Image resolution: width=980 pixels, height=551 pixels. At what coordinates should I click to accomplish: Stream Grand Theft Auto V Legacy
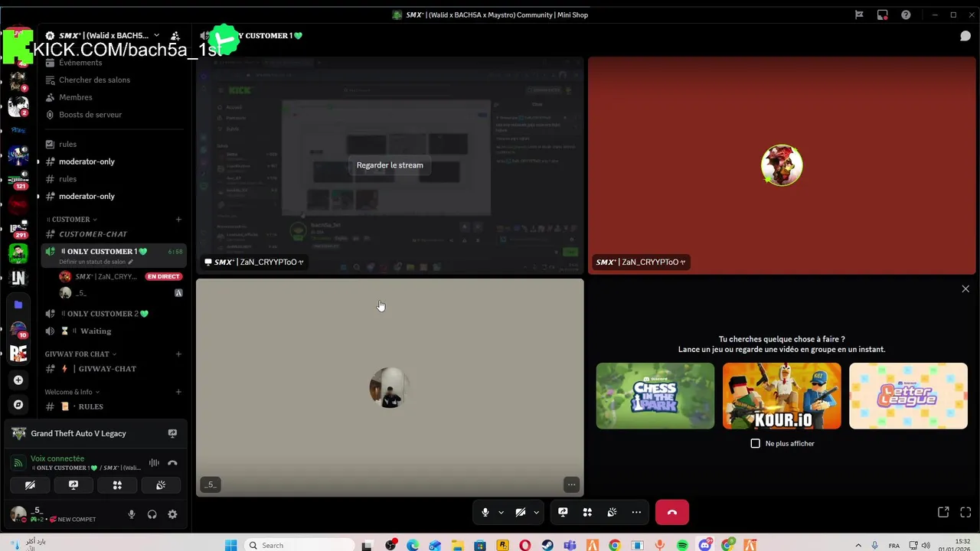click(x=172, y=433)
